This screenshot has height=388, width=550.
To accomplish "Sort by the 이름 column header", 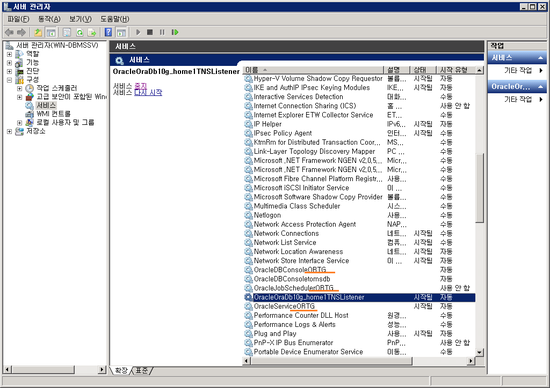I will pos(313,70).
